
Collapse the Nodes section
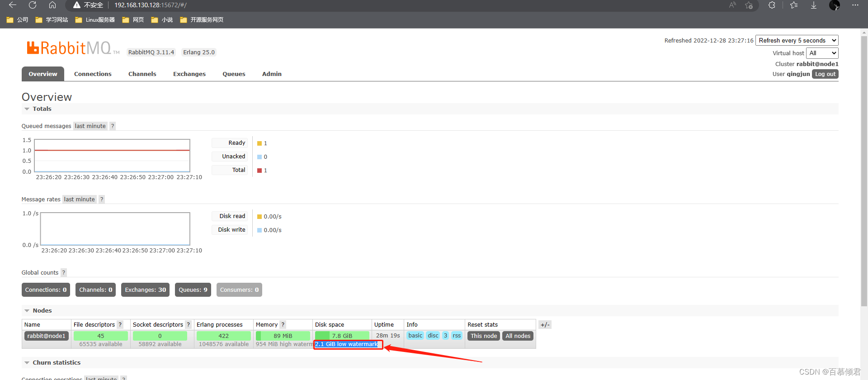pyautogui.click(x=38, y=311)
